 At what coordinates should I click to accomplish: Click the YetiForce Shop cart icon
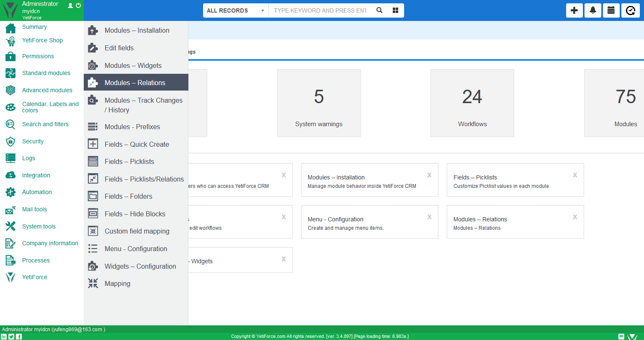[x=10, y=41]
